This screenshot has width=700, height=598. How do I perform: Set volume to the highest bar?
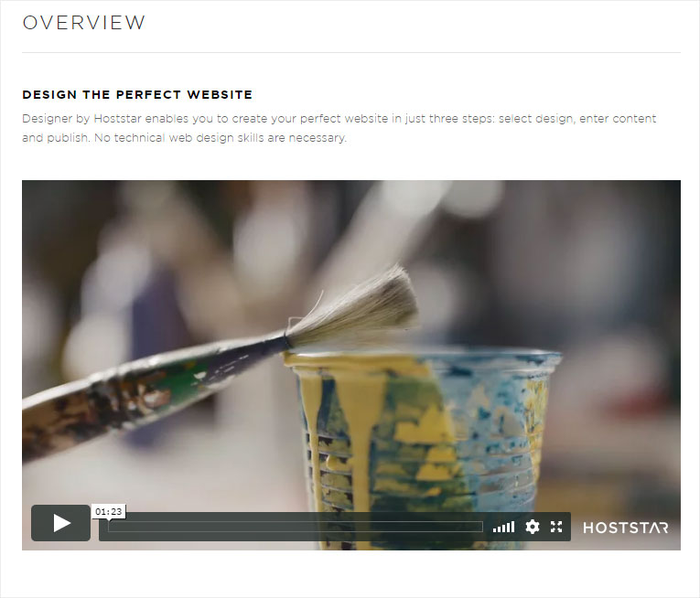pyautogui.click(x=513, y=527)
